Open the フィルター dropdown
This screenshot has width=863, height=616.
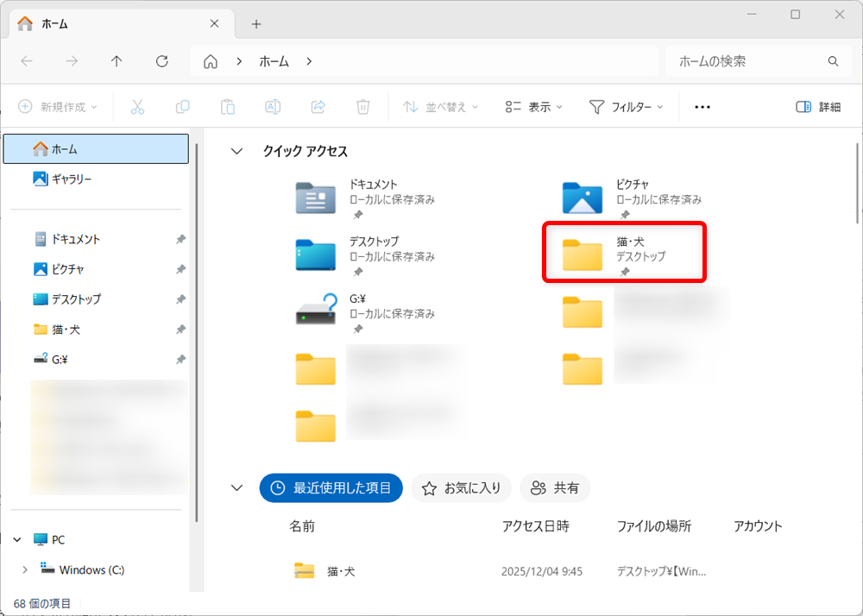point(626,106)
